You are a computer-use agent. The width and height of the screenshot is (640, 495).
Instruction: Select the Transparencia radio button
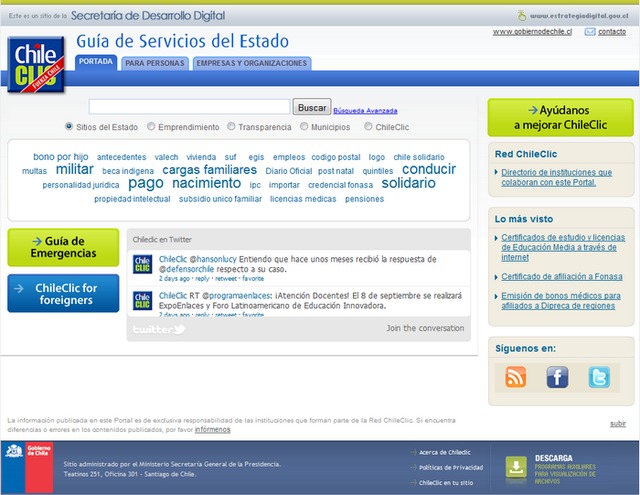(231, 126)
